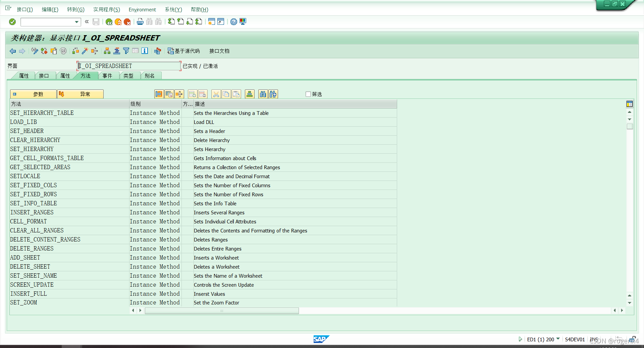
Task: Click the where-used list spiral icon
Action: click(x=63, y=51)
